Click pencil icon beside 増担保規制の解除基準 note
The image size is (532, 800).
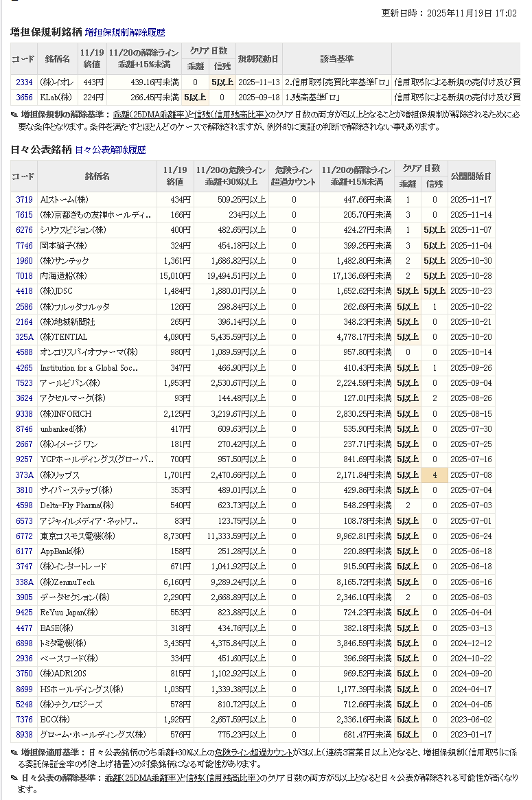[14, 115]
